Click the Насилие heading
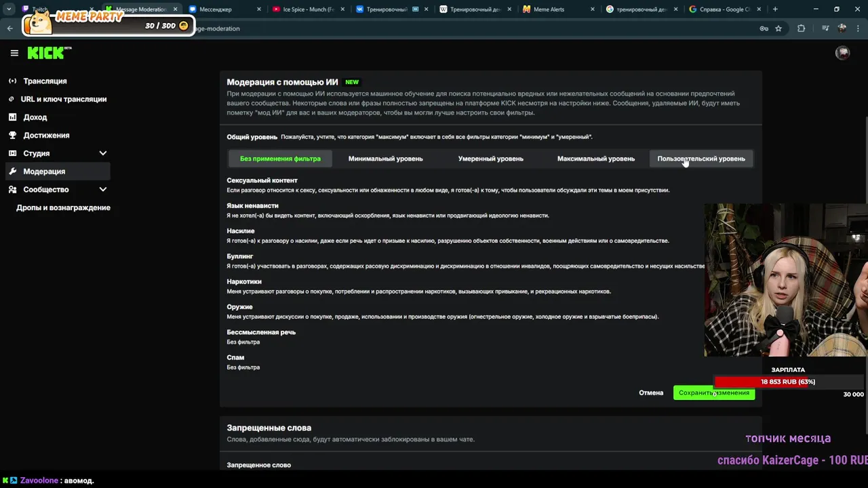This screenshot has width=868, height=488. coord(241,231)
